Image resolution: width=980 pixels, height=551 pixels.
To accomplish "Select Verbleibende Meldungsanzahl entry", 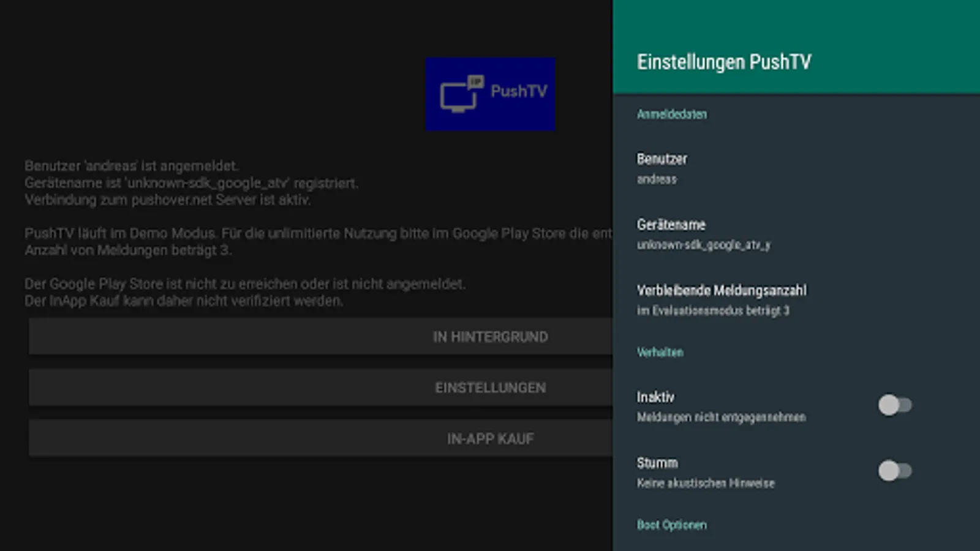I will pos(796,300).
